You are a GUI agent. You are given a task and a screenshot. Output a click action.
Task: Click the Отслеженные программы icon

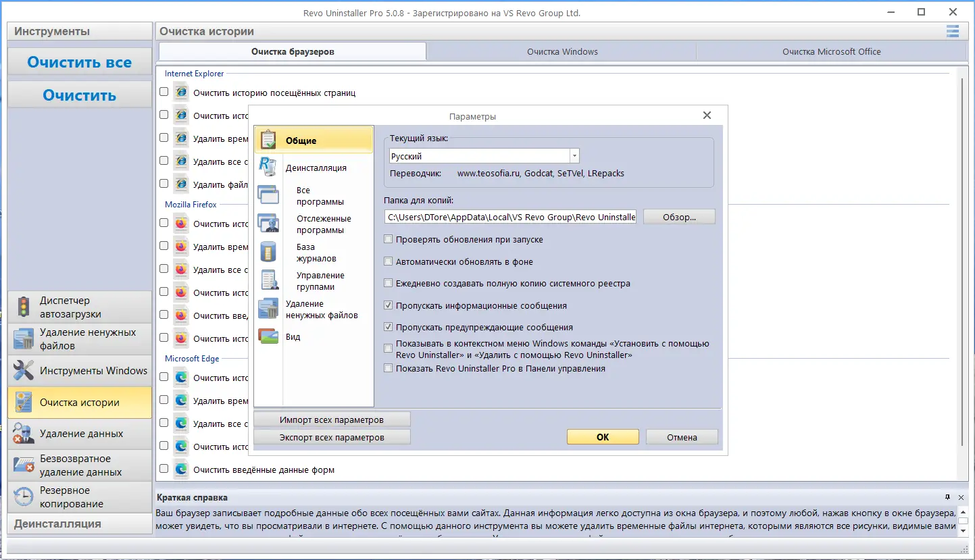268,224
